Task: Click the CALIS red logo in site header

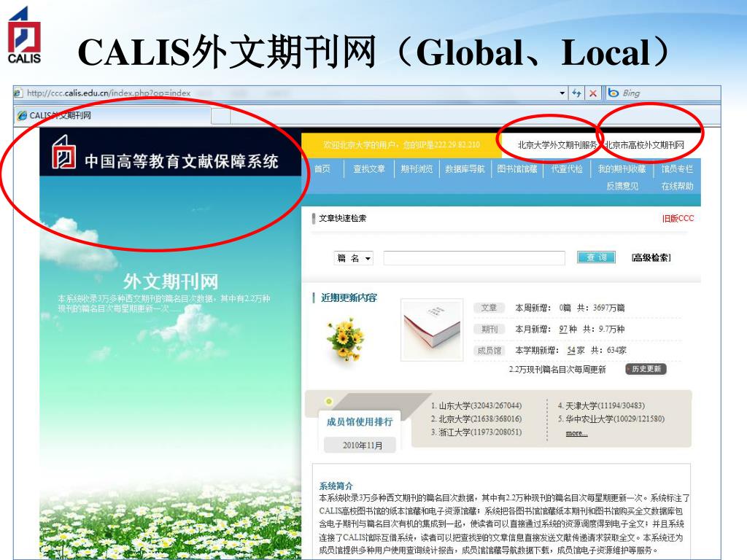Action: pyautogui.click(x=64, y=152)
